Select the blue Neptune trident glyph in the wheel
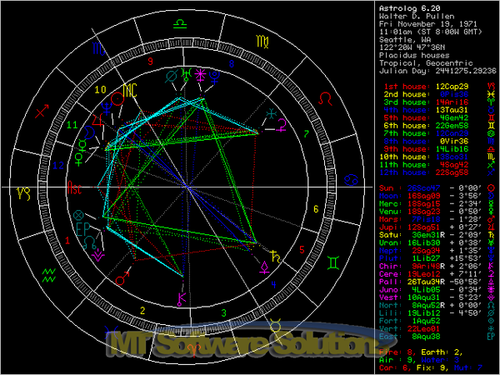The width and height of the screenshot is (500, 375). 107,109
